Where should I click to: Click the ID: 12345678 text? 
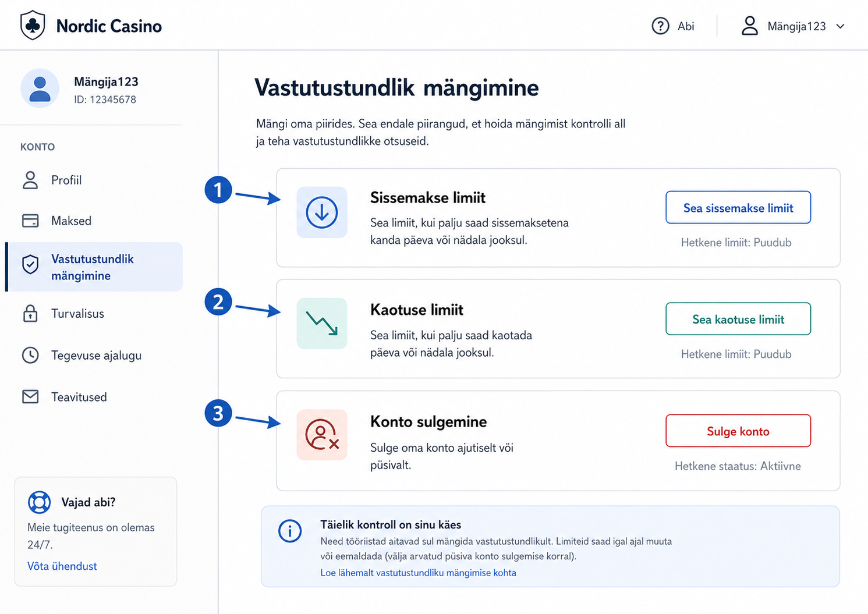105,100
